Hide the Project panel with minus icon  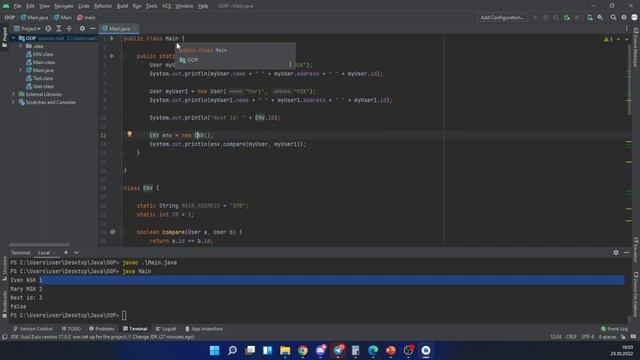93,29
